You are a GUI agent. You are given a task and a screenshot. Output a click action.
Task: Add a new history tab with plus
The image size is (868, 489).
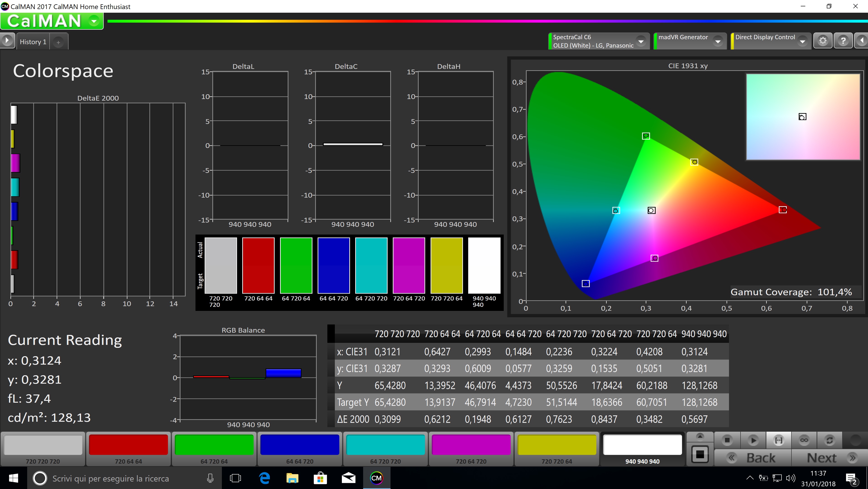[58, 42]
